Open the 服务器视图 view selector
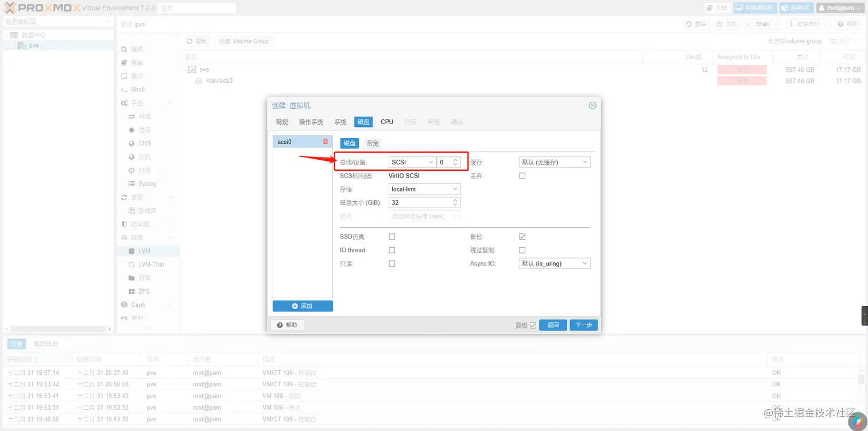 pyautogui.click(x=57, y=22)
